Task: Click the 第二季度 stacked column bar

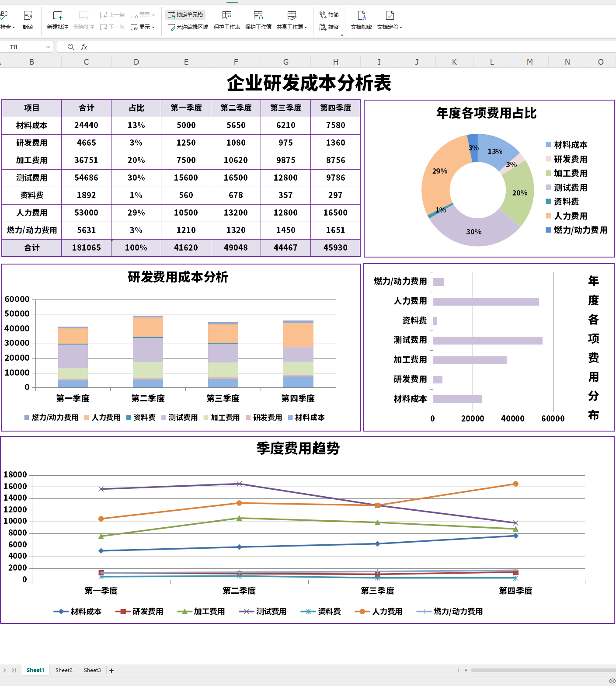Action: [148, 352]
